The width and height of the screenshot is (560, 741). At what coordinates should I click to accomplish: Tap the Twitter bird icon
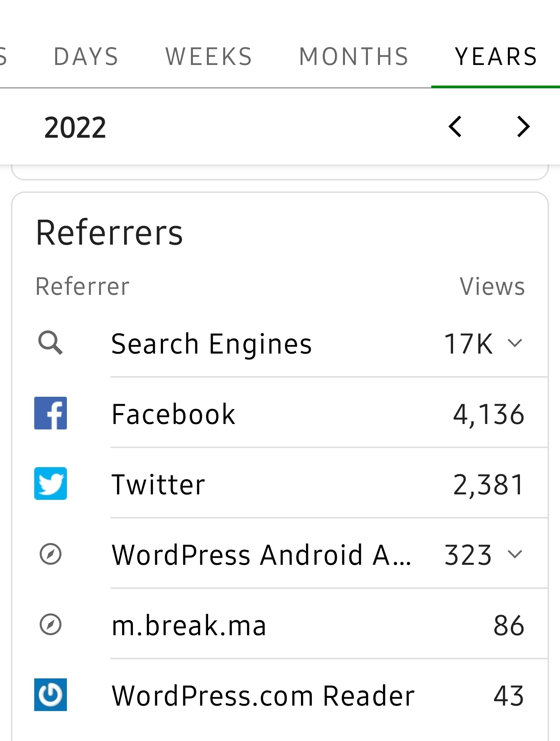pos(51,483)
